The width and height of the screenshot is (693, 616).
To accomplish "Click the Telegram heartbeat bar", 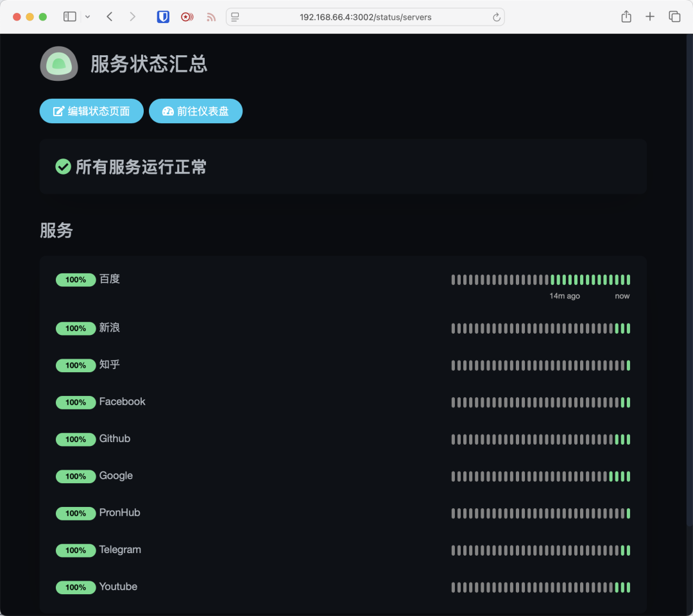I will tap(540, 551).
